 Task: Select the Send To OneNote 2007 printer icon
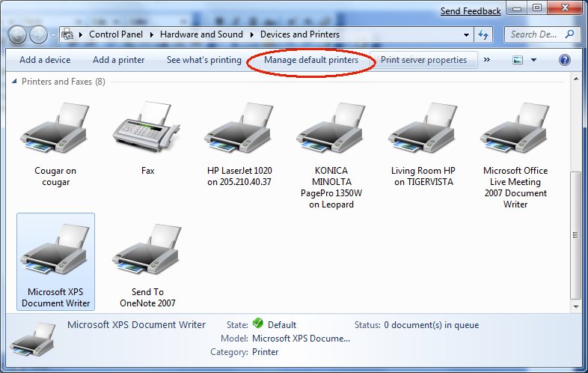pyautogui.click(x=147, y=250)
